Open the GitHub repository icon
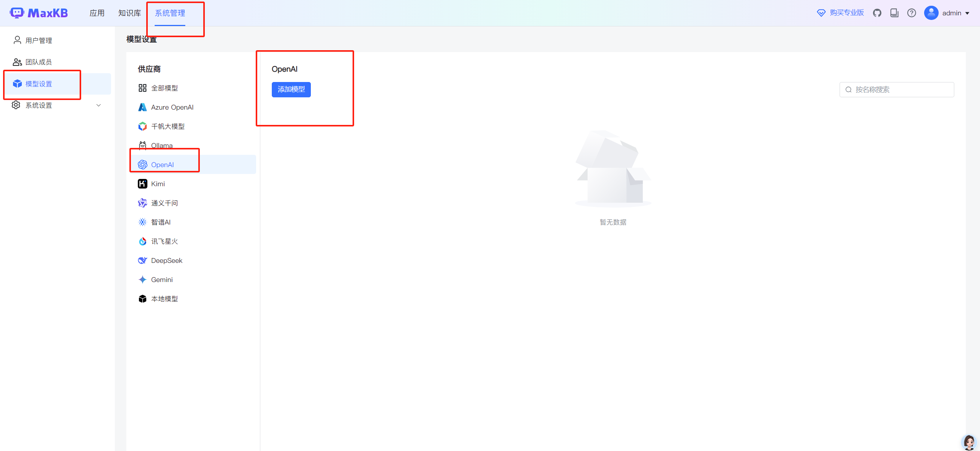The image size is (980, 451). click(x=877, y=13)
